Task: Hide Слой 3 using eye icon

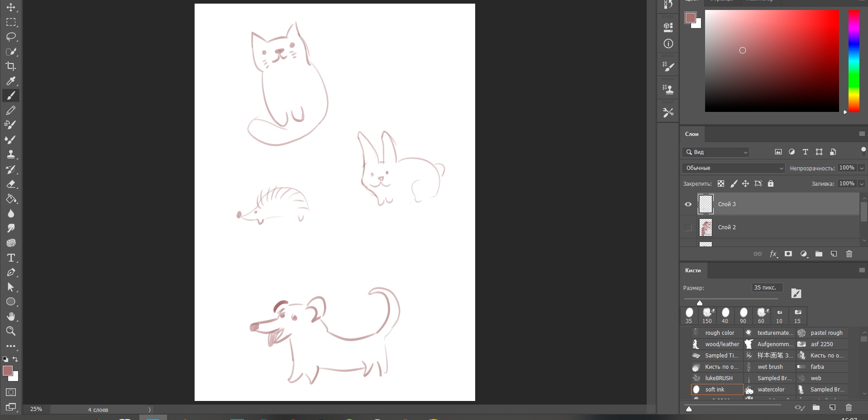Action: coord(688,204)
